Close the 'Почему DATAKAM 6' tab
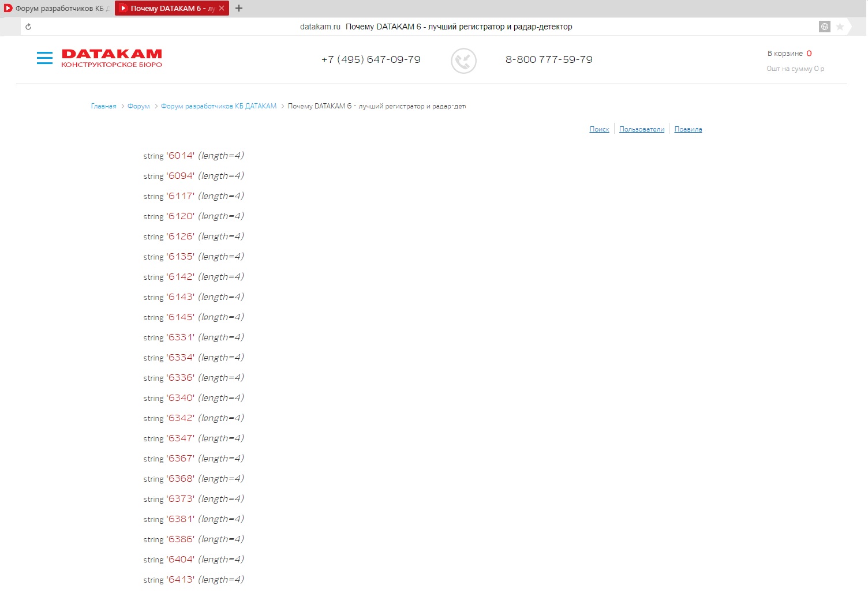 tap(222, 8)
